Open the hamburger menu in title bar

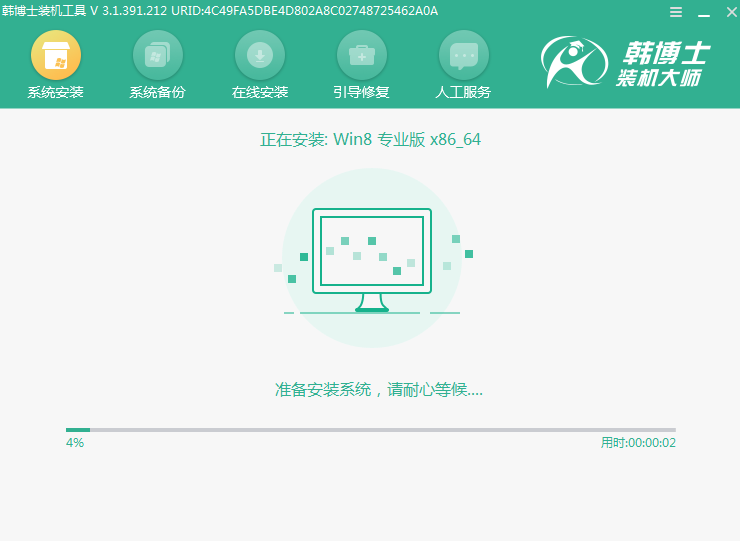click(x=676, y=13)
